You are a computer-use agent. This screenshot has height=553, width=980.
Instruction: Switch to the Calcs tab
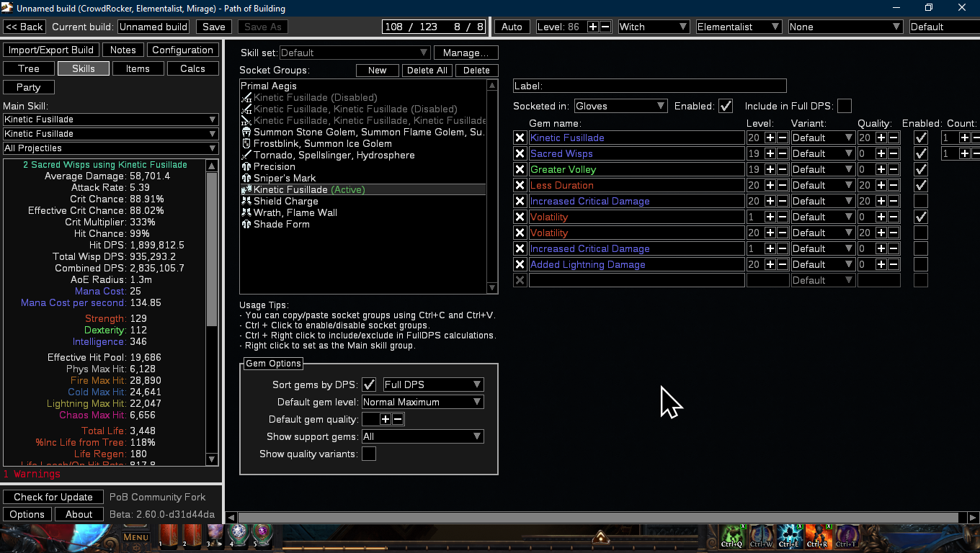click(x=192, y=68)
